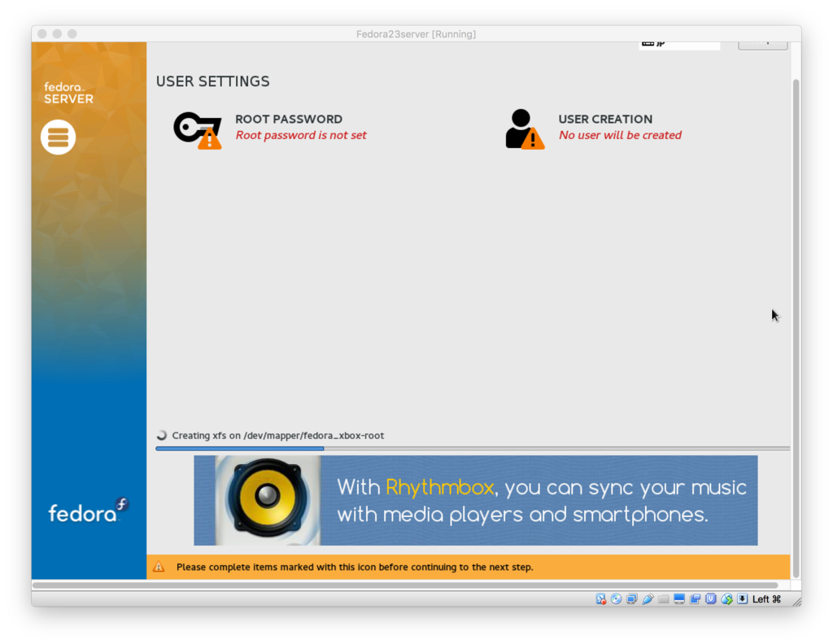Click the 'Please complete items marked' warning message
Image resolution: width=833 pixels, height=644 pixels.
click(355, 567)
